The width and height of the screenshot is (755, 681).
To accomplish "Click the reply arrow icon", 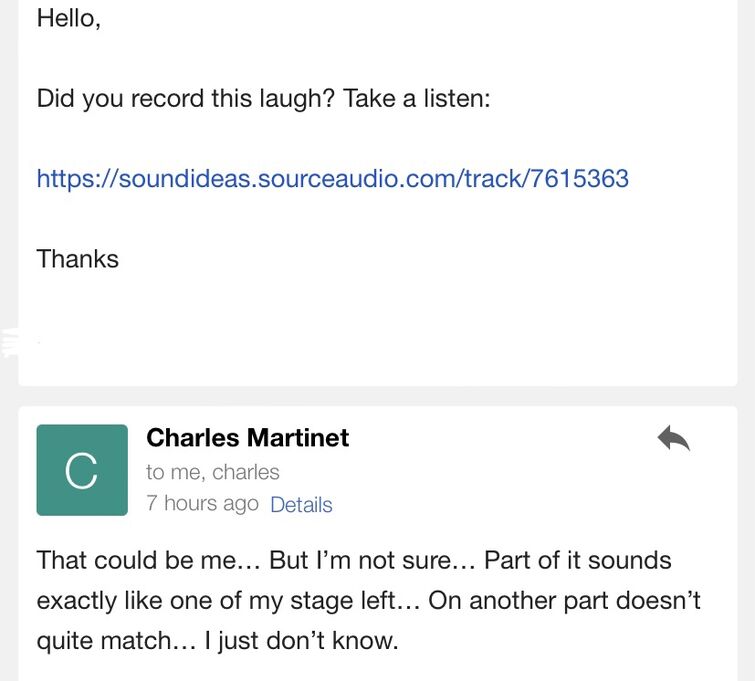I will (674, 438).
